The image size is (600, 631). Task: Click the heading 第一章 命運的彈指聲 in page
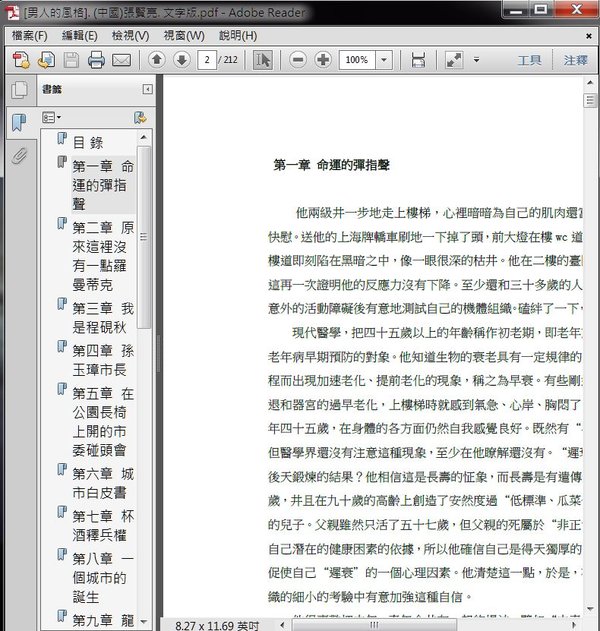[x=331, y=165]
